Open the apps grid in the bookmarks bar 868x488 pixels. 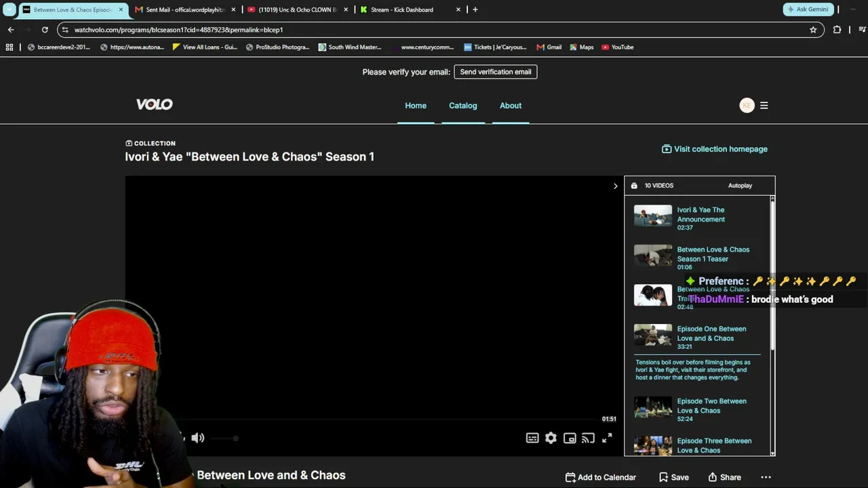9,47
